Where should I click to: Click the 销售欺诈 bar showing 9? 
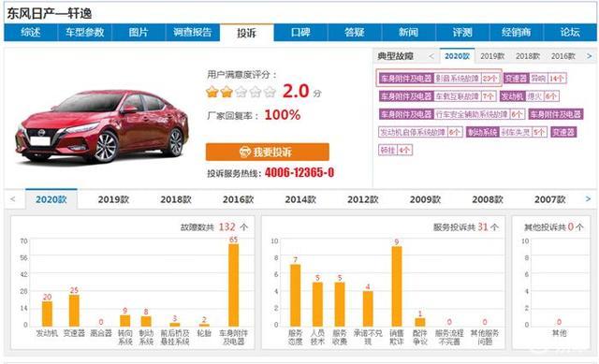point(397,286)
